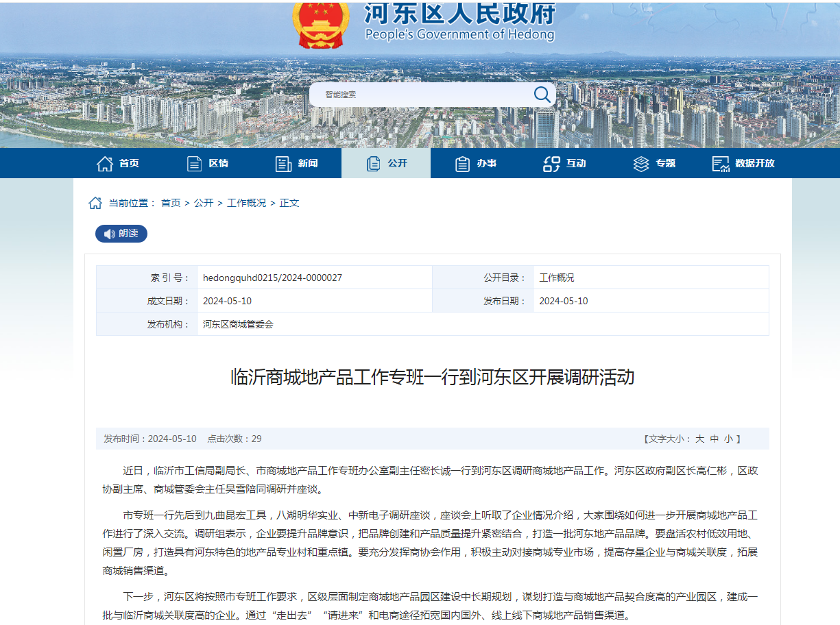Open the 办事 navigation tab

[475, 163]
